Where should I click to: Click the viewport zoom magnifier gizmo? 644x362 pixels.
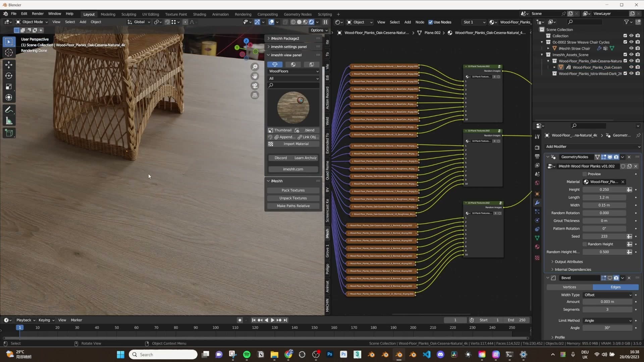(x=255, y=67)
